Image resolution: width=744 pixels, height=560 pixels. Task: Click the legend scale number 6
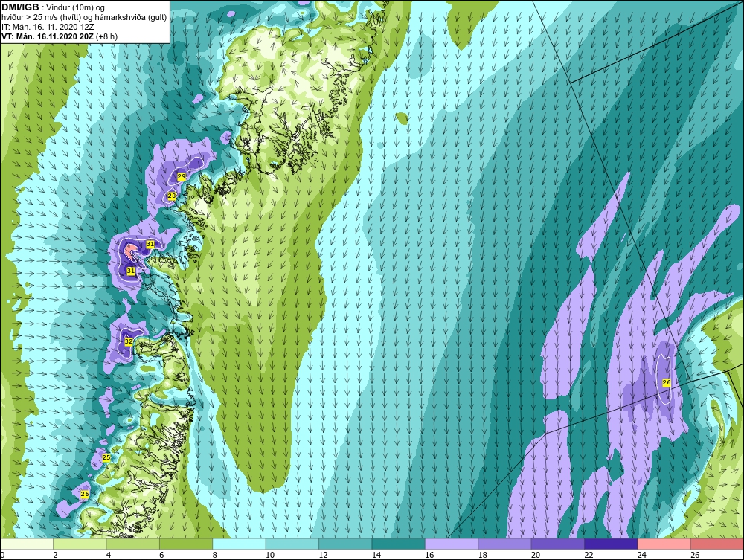pyautogui.click(x=161, y=555)
